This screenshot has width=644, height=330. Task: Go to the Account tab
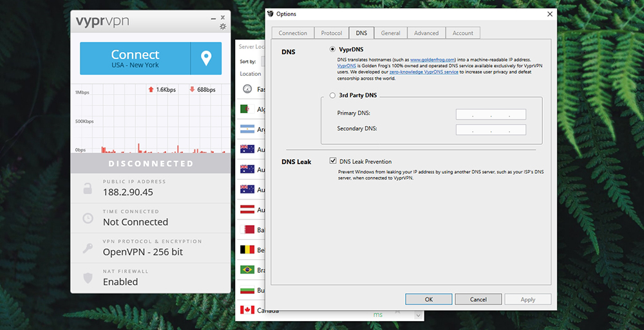tap(463, 33)
